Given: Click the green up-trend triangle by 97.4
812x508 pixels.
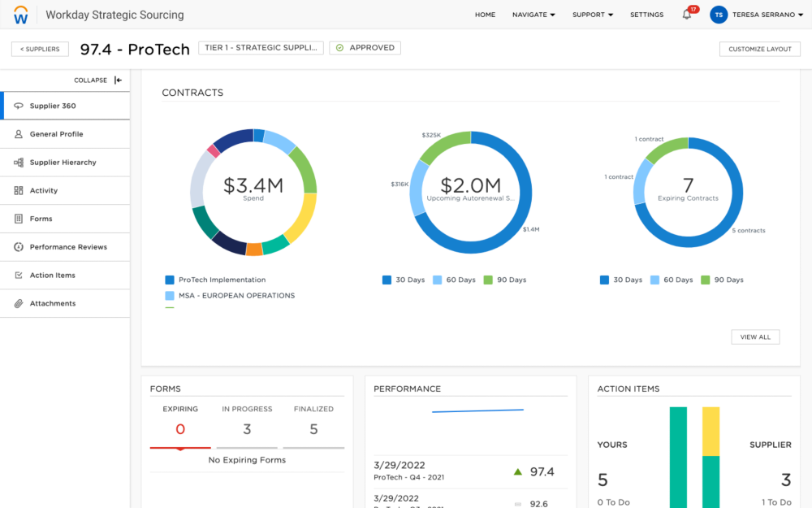Looking at the screenshot, I should click(x=517, y=471).
